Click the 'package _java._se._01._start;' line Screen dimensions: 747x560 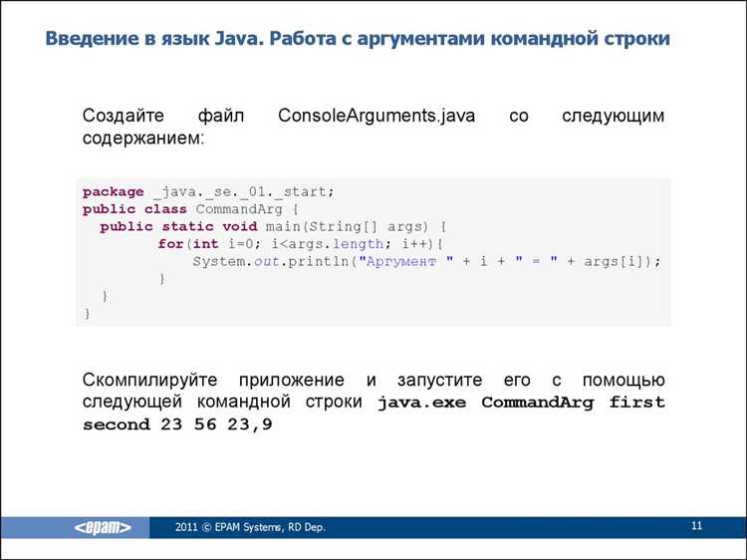click(x=208, y=192)
